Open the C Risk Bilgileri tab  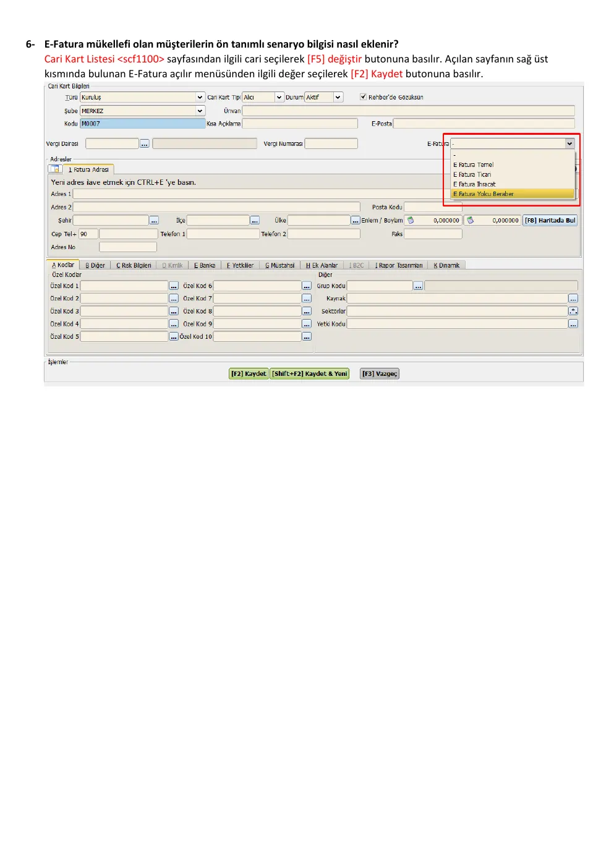click(x=134, y=265)
